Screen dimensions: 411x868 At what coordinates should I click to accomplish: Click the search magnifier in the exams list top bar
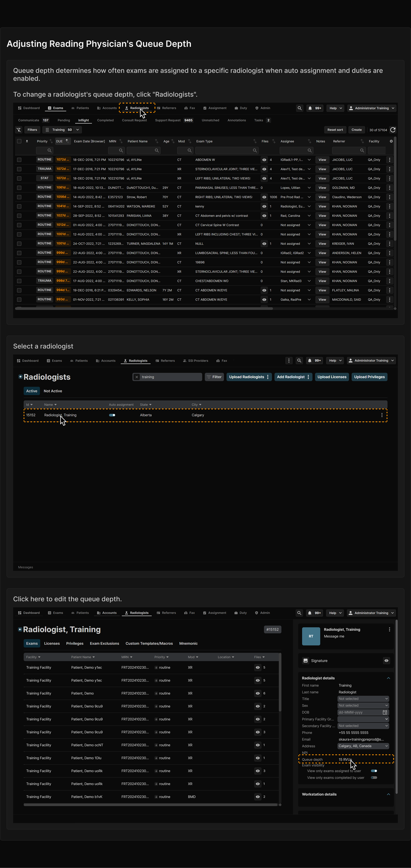point(299,108)
